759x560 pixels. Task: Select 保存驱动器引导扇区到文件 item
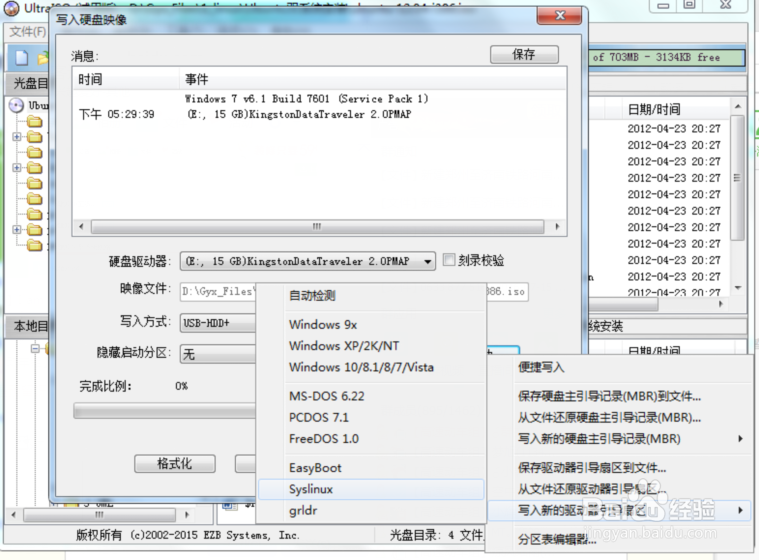pyautogui.click(x=619, y=468)
